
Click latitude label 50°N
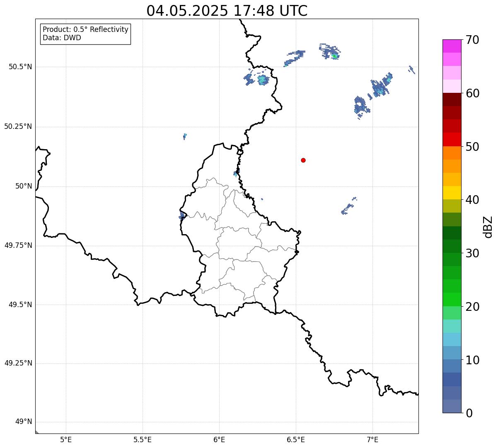pos(24,186)
